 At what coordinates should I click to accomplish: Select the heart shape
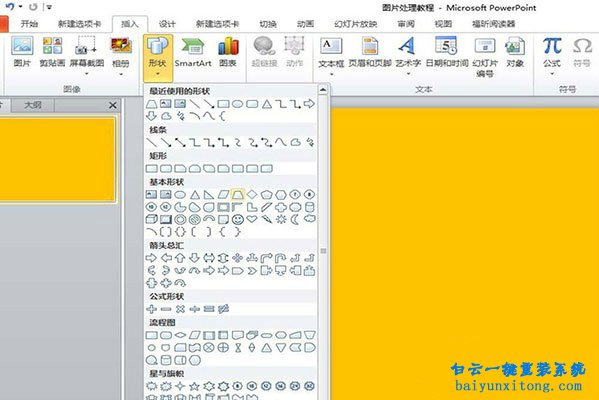point(252,219)
